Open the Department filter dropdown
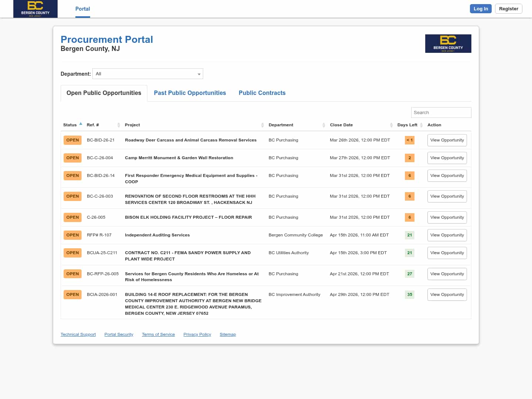The width and height of the screenshot is (532, 399). coord(147,74)
